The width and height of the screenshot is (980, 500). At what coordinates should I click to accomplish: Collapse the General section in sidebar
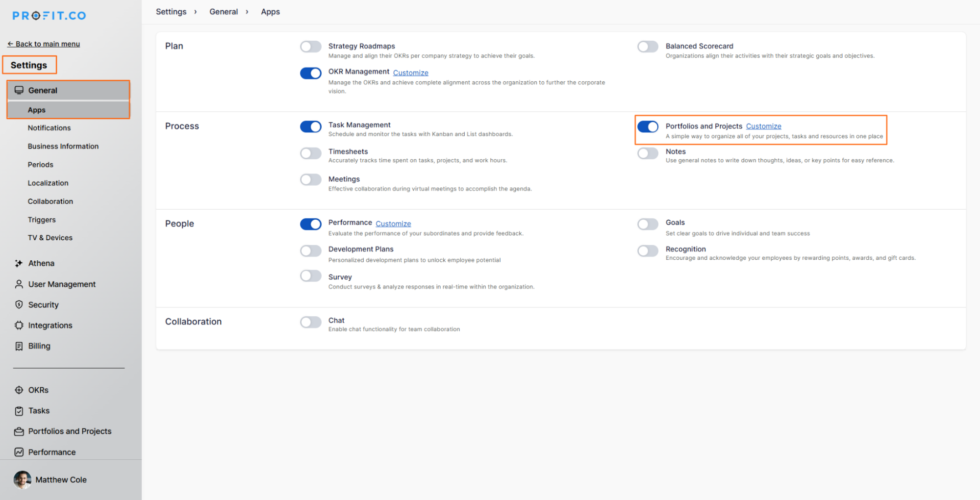(43, 90)
